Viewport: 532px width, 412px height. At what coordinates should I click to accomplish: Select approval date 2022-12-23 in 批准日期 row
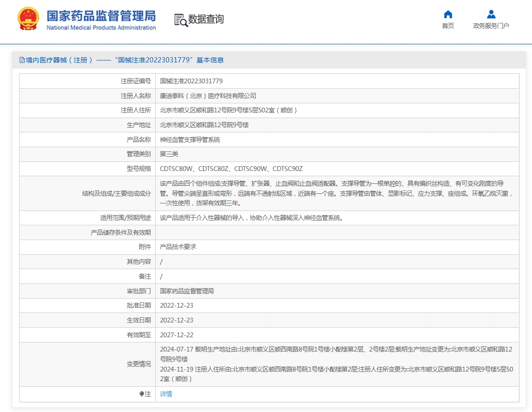coord(176,305)
